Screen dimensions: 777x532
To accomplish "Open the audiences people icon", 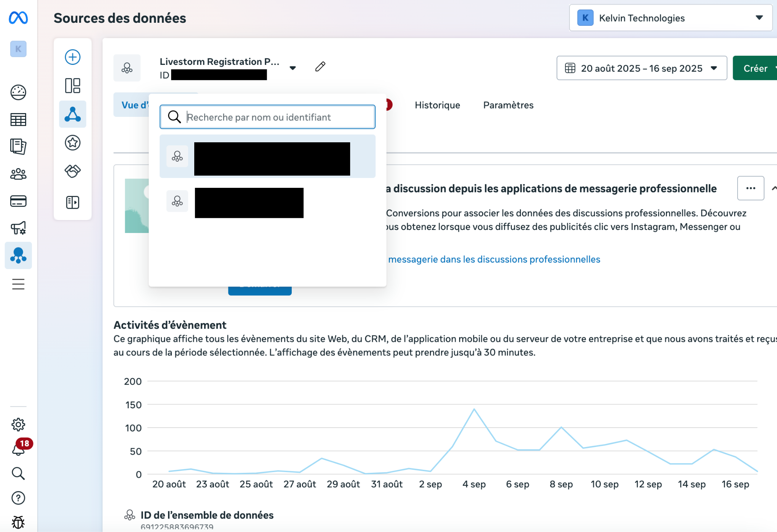I will click(x=18, y=174).
